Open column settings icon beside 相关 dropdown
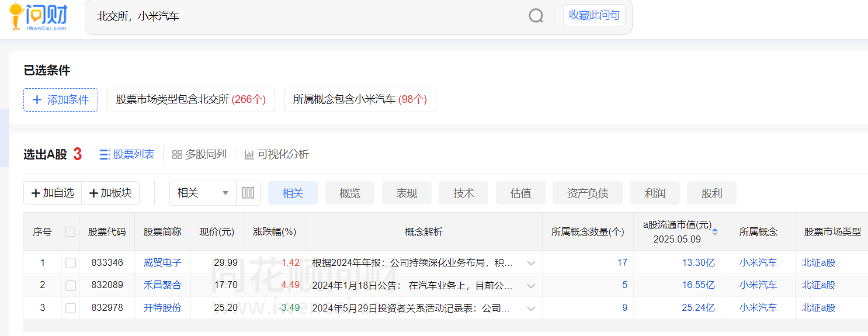Screen dimensions: 868x336 tap(248, 193)
